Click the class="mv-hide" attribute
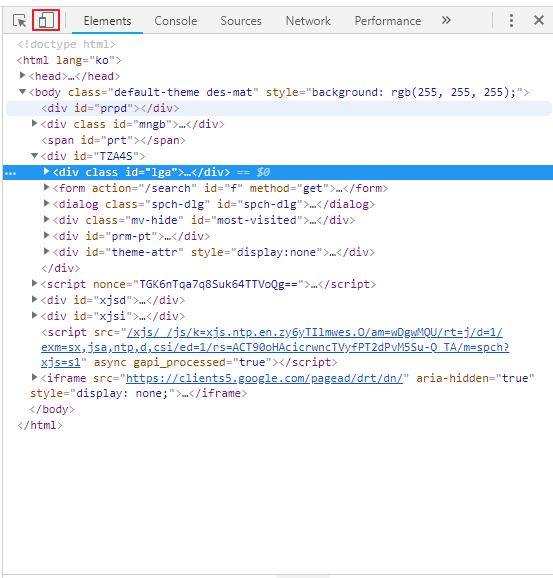 [x=134, y=220]
